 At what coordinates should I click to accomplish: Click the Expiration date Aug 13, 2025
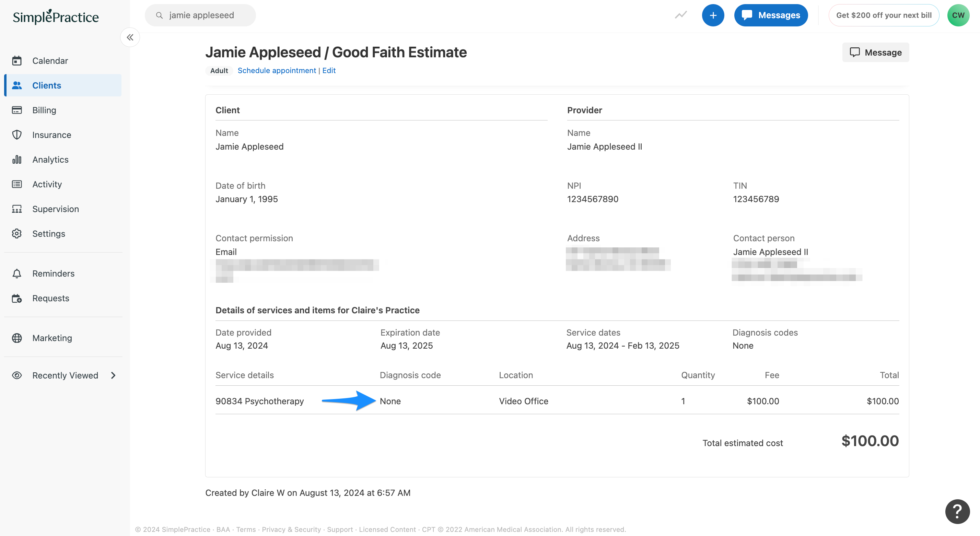point(406,346)
